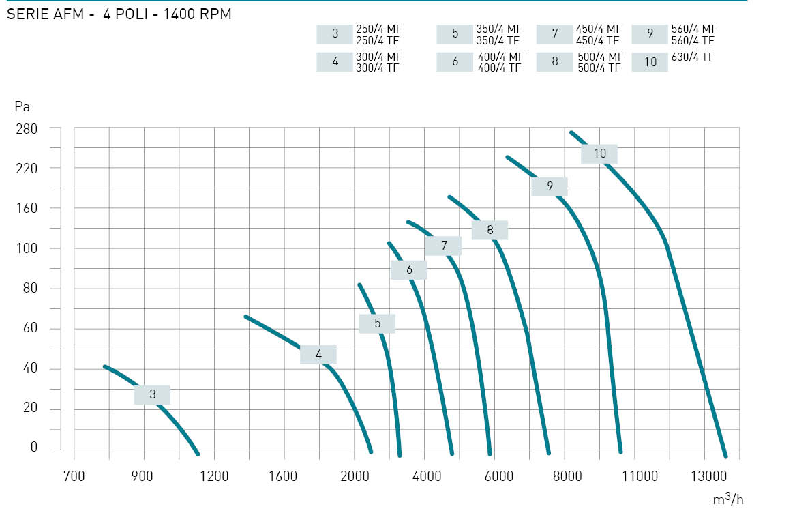
Task: Click legend text '560/4 MF'
Action: pos(695,29)
